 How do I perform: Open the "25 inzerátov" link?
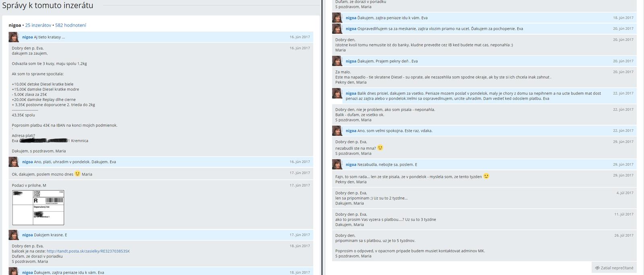(38, 25)
